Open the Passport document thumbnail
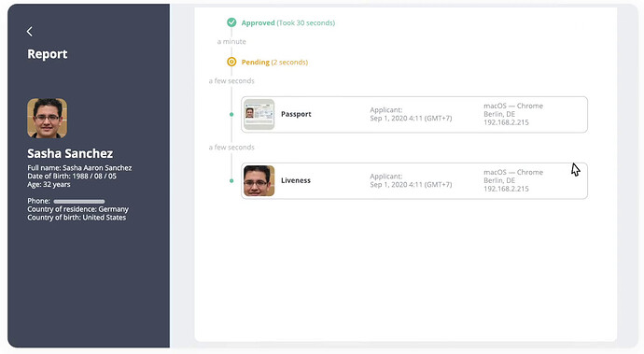This screenshot has width=644, height=354. [259, 114]
